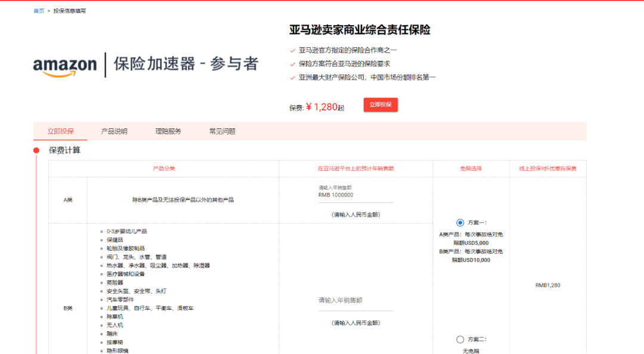The height and width of the screenshot is (354, 644).
Task: Click the checkmark beside 保险方案符合亚马逊的保险要求
Action: click(x=292, y=64)
